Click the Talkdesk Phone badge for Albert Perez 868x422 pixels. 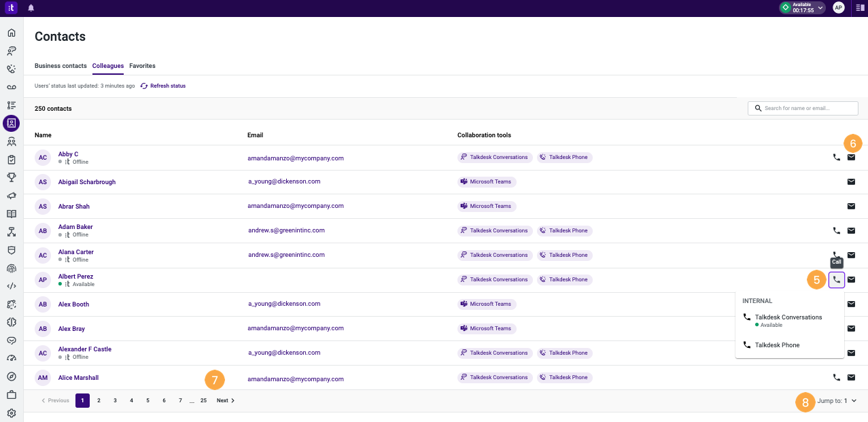coord(564,279)
